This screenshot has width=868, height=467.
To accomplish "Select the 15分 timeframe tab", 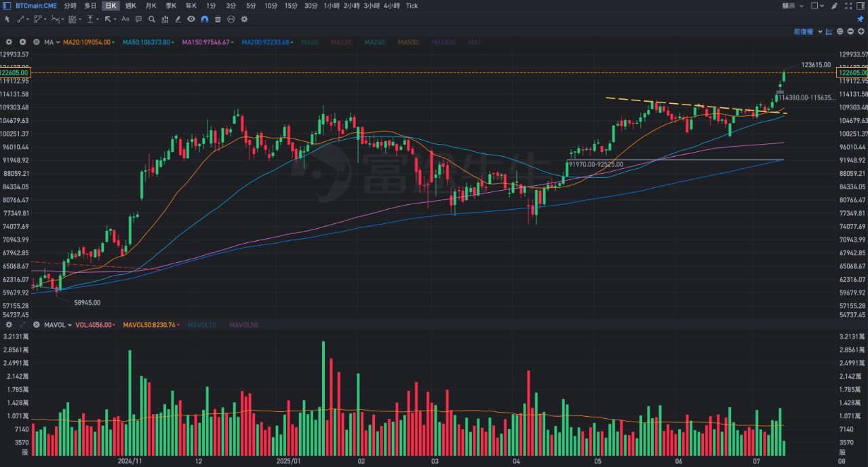I will pyautogui.click(x=291, y=5).
